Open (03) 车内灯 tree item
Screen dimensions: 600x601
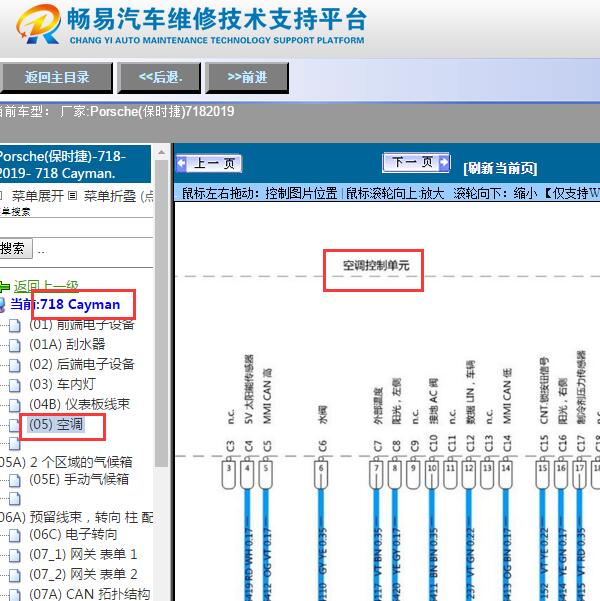click(x=62, y=384)
